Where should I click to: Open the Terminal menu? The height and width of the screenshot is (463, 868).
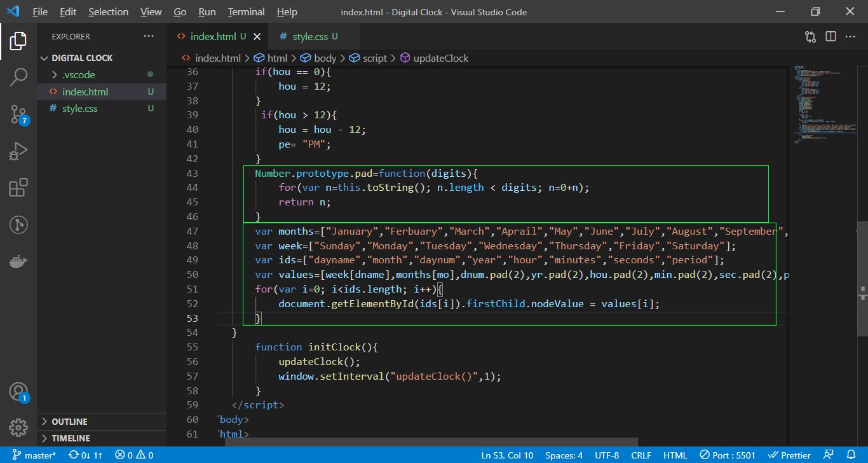click(246, 11)
